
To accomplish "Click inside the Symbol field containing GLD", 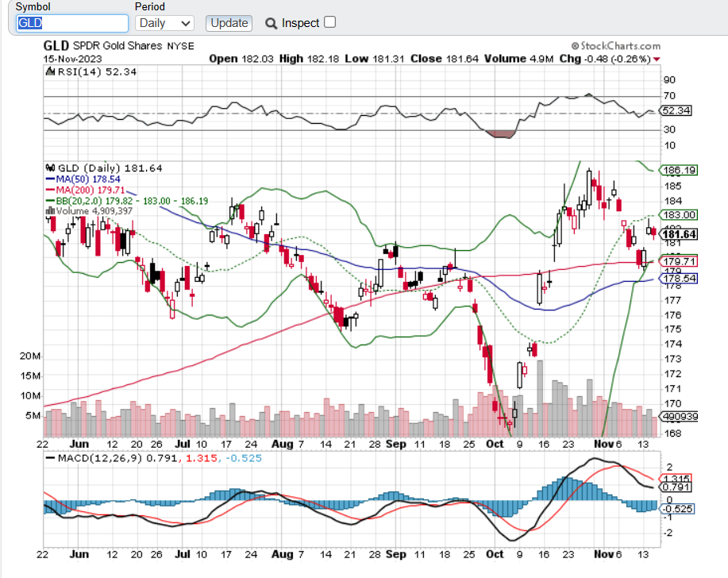I will pos(71,23).
